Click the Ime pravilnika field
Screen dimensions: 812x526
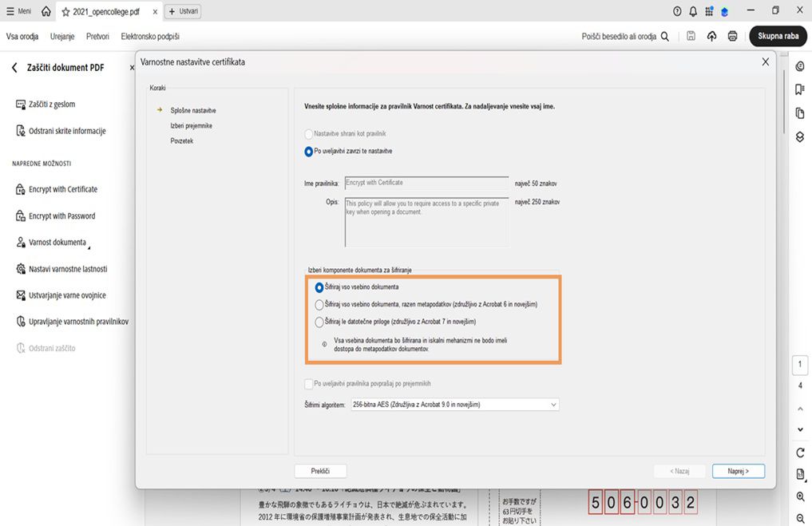click(x=426, y=183)
